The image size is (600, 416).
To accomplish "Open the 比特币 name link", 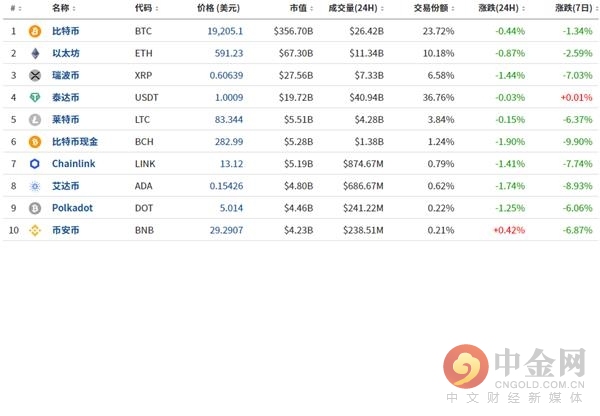I will point(65,31).
